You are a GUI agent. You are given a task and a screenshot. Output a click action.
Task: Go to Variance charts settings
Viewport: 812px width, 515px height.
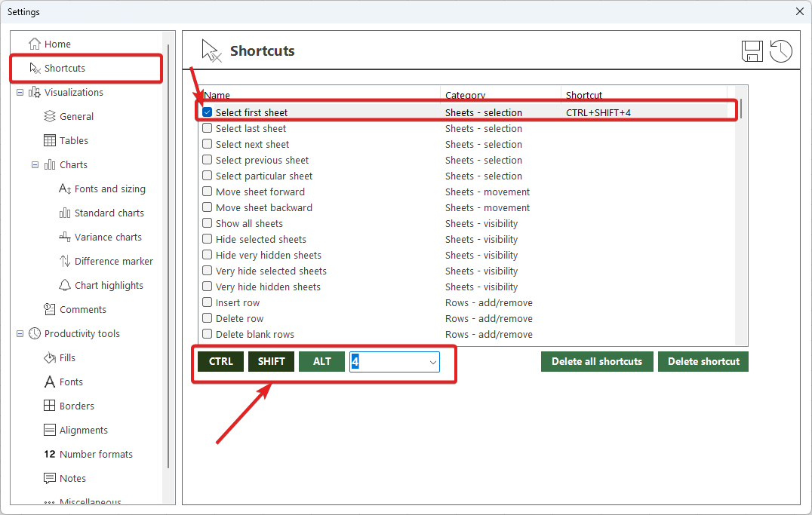click(x=108, y=237)
